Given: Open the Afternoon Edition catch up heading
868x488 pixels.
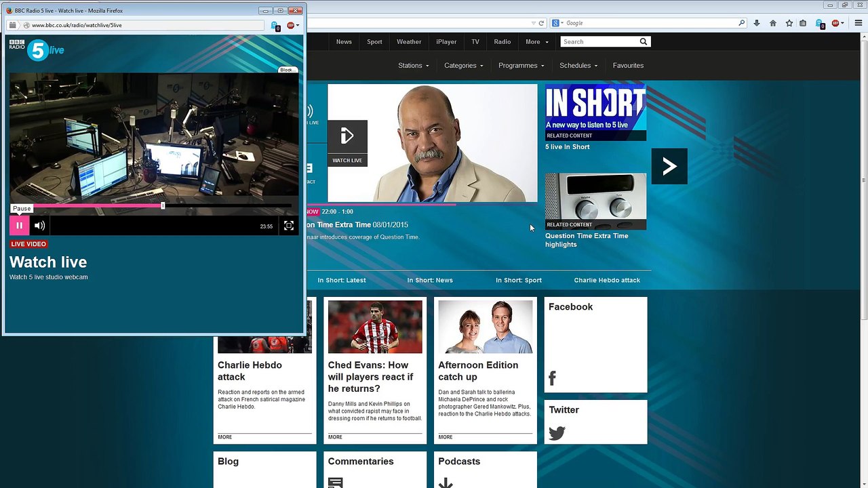Looking at the screenshot, I should click(x=478, y=371).
